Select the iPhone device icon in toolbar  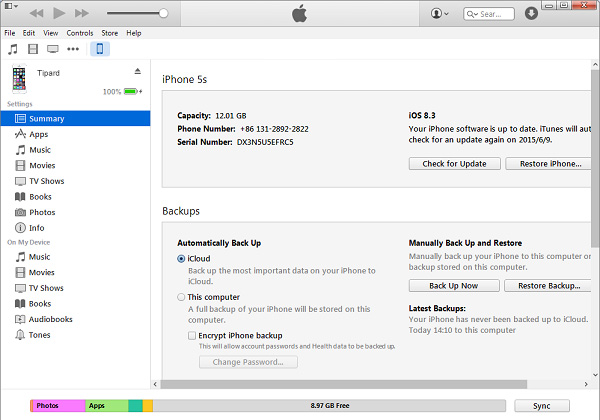[x=100, y=49]
